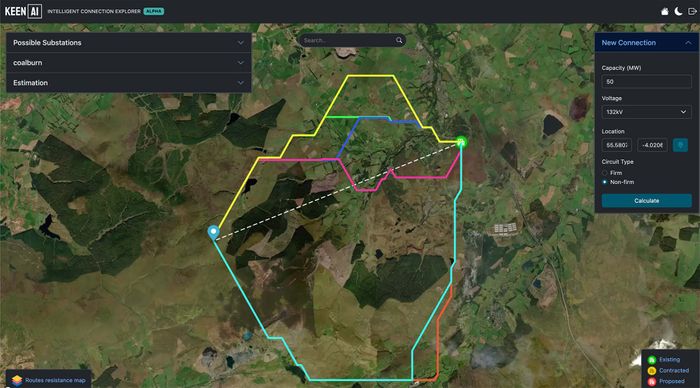
Task: Click the green Existing legend swatch
Action: click(652, 359)
